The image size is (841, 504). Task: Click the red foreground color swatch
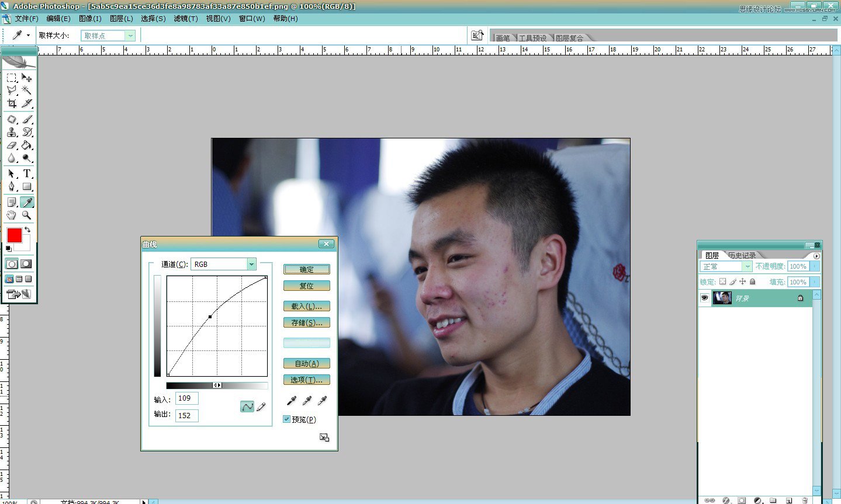point(15,235)
